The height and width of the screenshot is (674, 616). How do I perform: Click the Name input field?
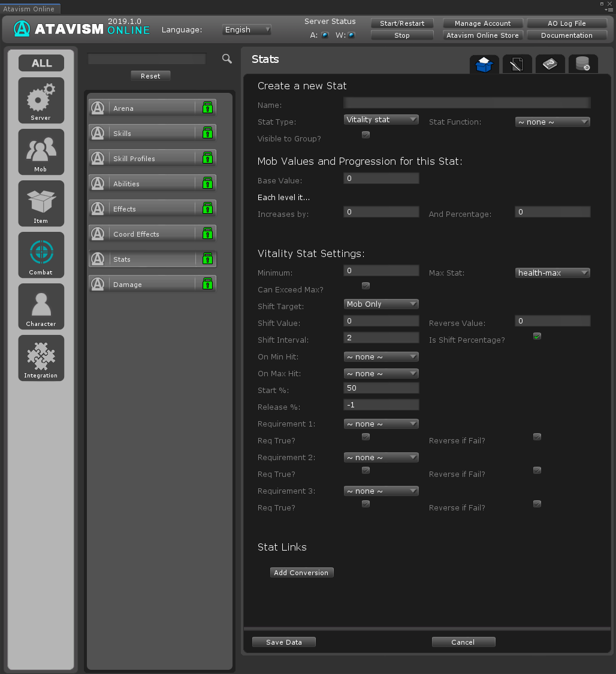467,103
